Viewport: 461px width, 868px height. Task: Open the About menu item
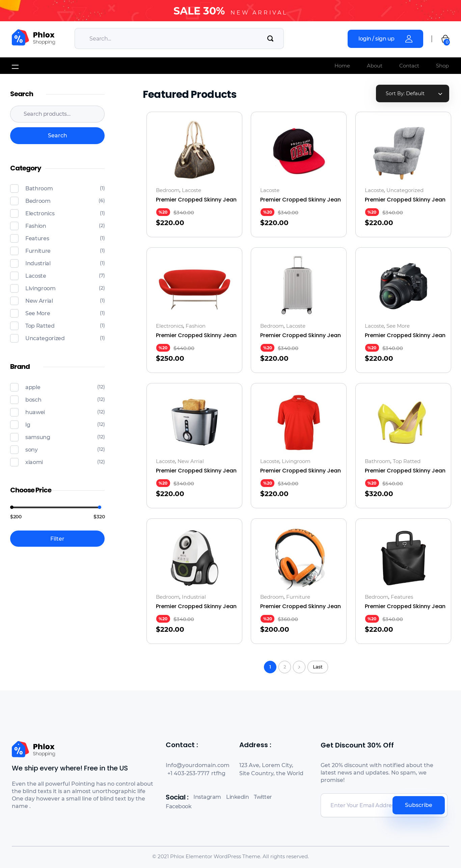(x=374, y=66)
